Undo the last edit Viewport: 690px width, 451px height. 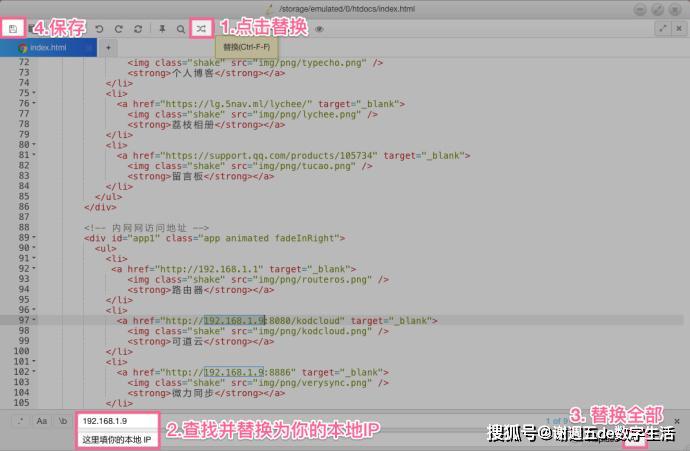tap(99, 29)
